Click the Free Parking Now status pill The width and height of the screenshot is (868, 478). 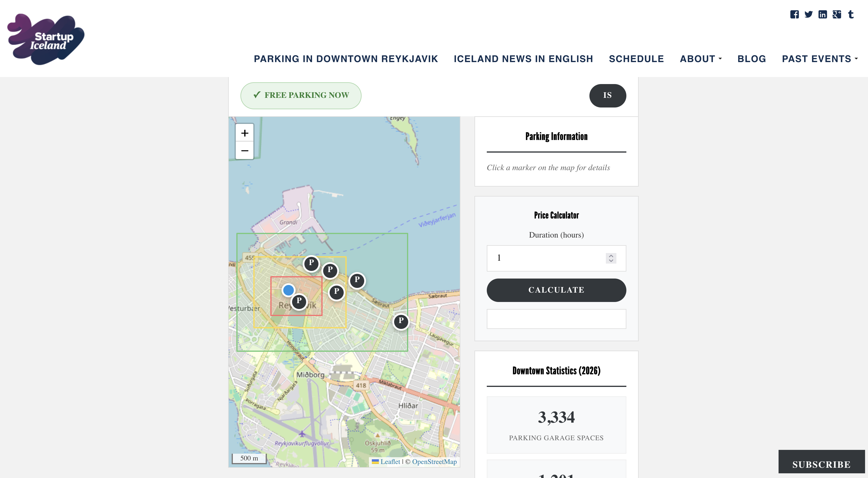(301, 95)
